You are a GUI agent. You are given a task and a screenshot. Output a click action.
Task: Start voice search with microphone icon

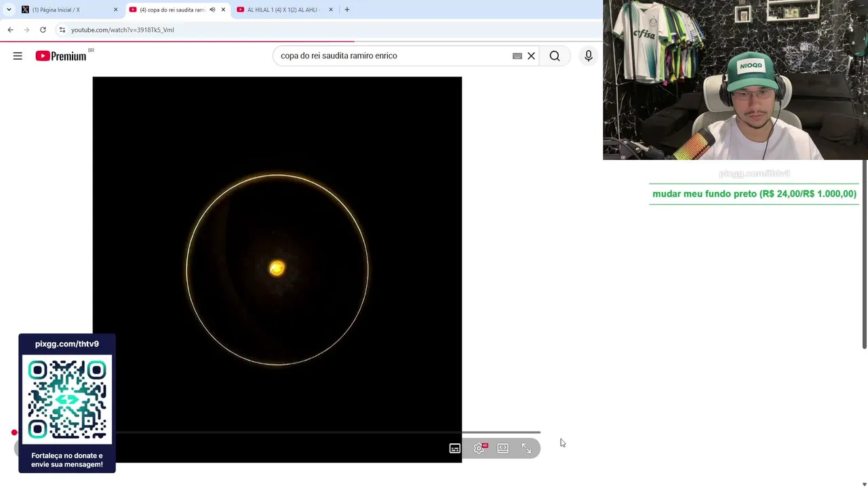589,56
